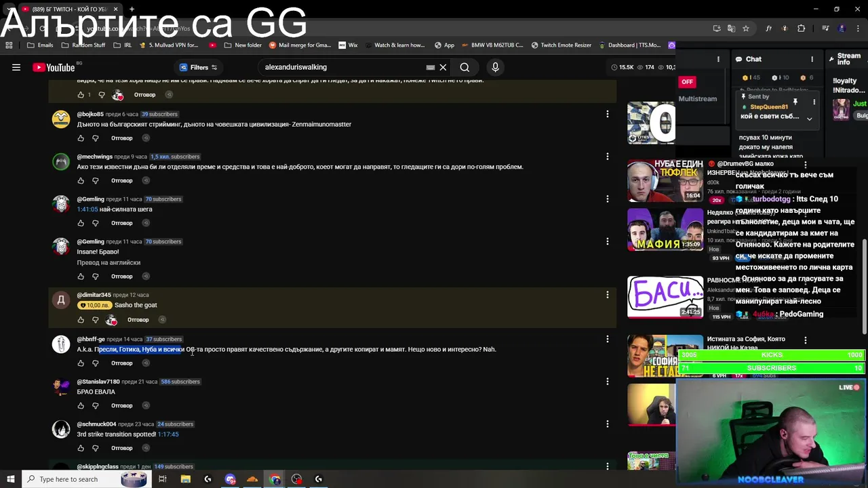Click creator heart icon on @dimitar345's comment
Image resolution: width=868 pixels, height=488 pixels.
pos(111,320)
